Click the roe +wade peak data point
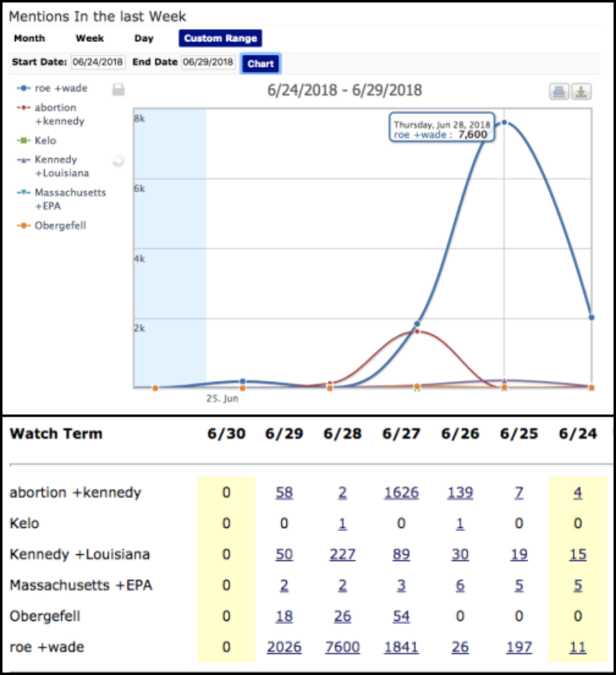Image resolution: width=616 pixels, height=675 pixels. pyautogui.click(x=504, y=122)
